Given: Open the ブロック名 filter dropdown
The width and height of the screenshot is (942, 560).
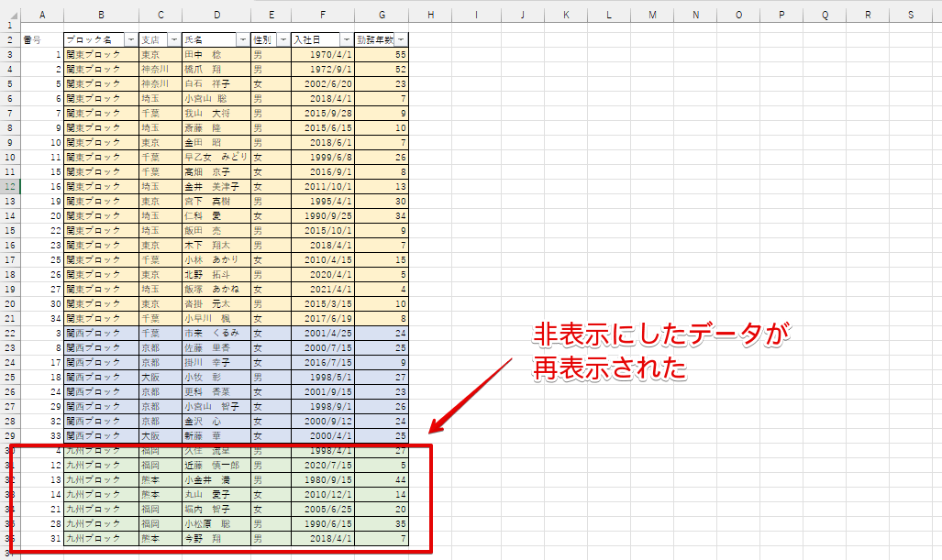Looking at the screenshot, I should [131, 39].
